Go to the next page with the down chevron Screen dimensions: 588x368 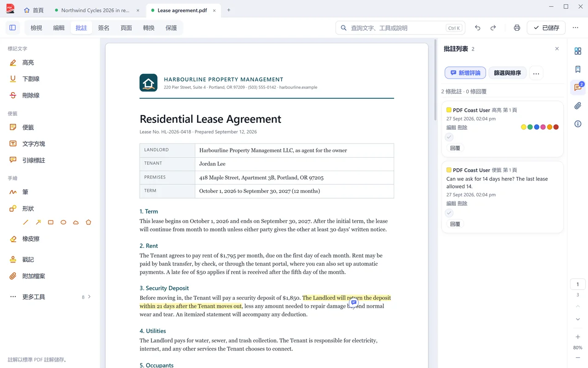coord(578,319)
